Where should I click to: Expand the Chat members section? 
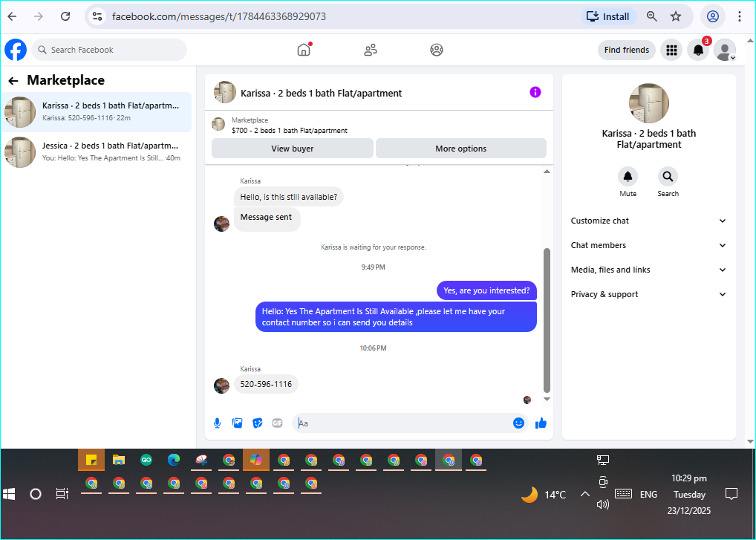point(648,245)
